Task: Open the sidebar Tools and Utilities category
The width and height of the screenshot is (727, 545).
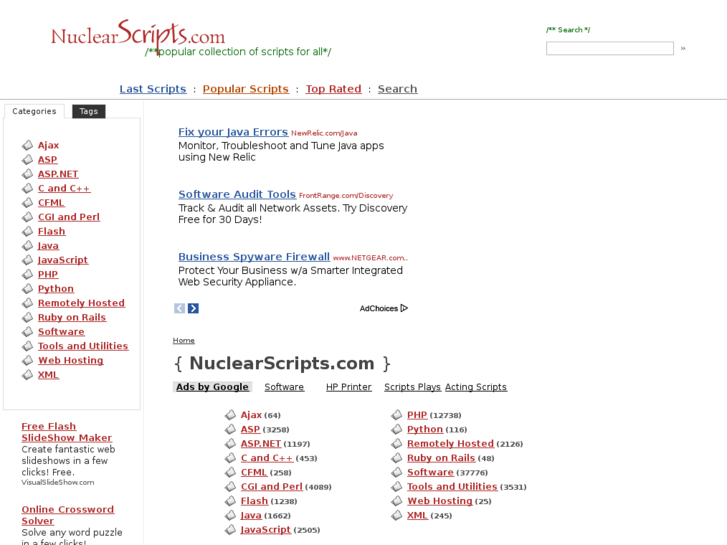Action: pos(83,346)
